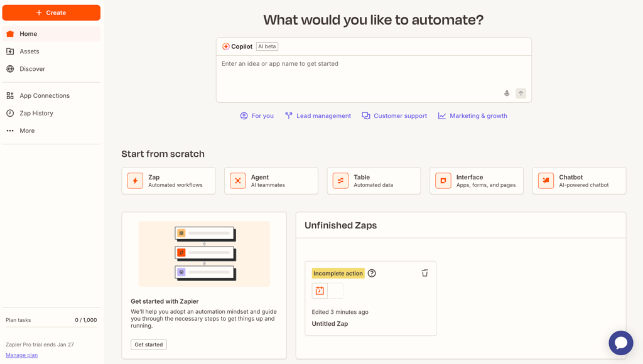The image size is (643, 364).
Task: Open the chat support bubble
Action: (621, 343)
